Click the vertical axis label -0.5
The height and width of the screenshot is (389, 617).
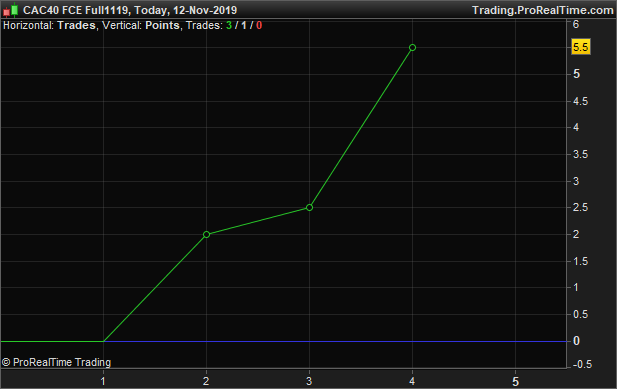[x=582, y=365]
